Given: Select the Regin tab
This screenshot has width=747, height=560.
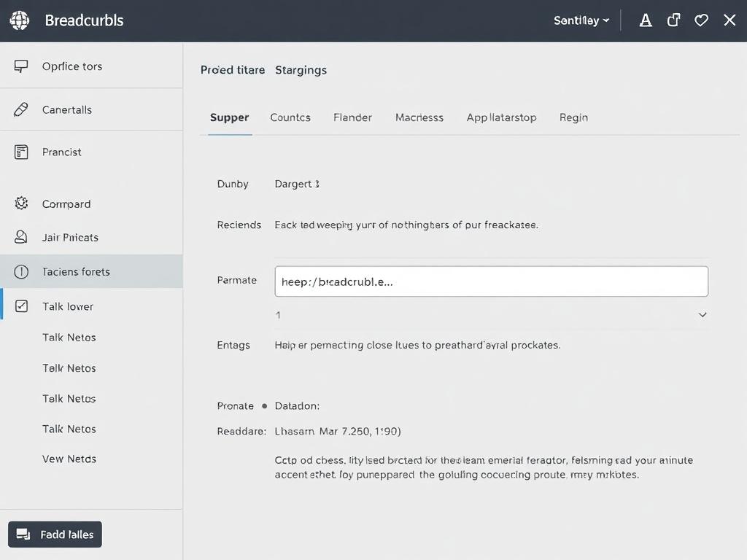Looking at the screenshot, I should click(x=573, y=117).
